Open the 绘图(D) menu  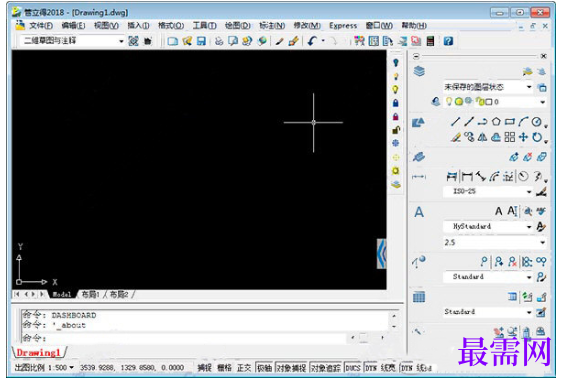coord(237,25)
